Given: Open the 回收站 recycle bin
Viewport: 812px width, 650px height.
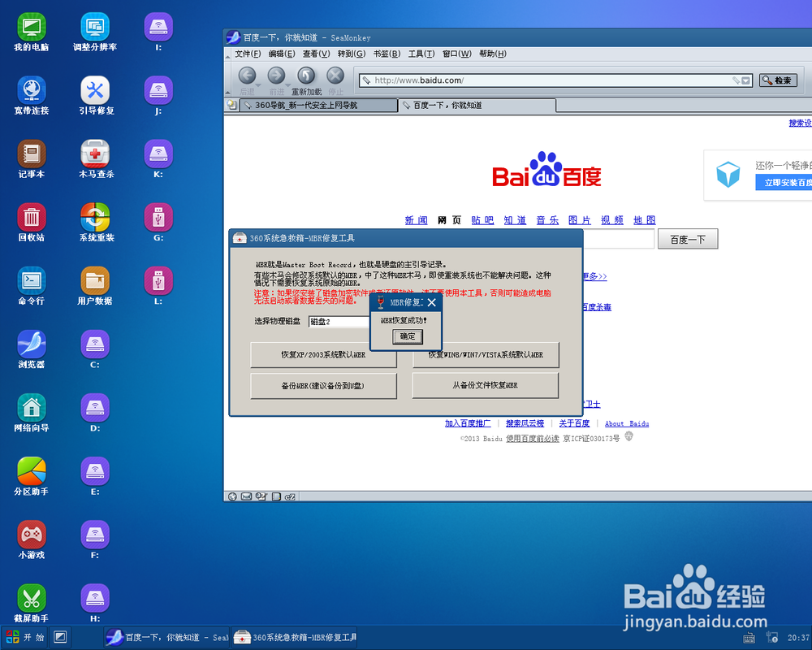Looking at the screenshot, I should [x=32, y=222].
